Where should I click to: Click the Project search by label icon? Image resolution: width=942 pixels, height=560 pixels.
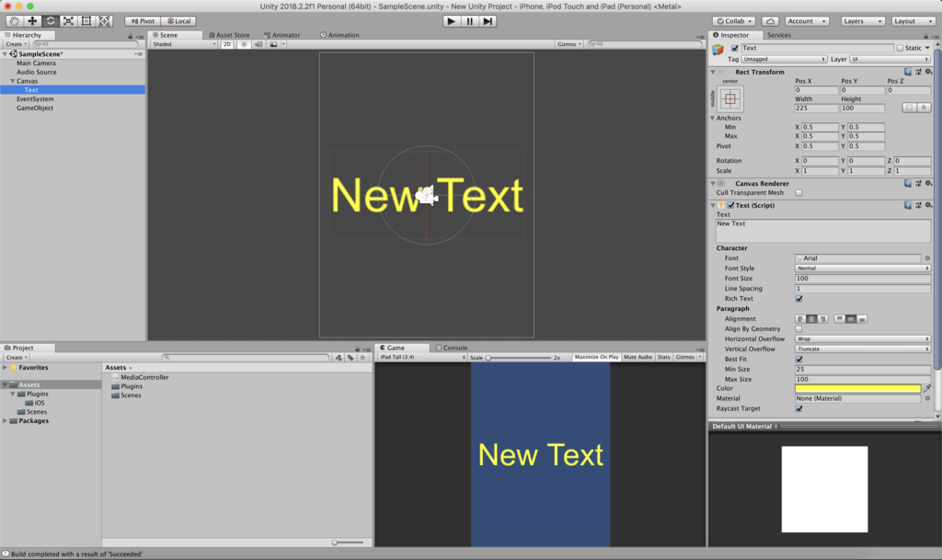click(x=350, y=358)
